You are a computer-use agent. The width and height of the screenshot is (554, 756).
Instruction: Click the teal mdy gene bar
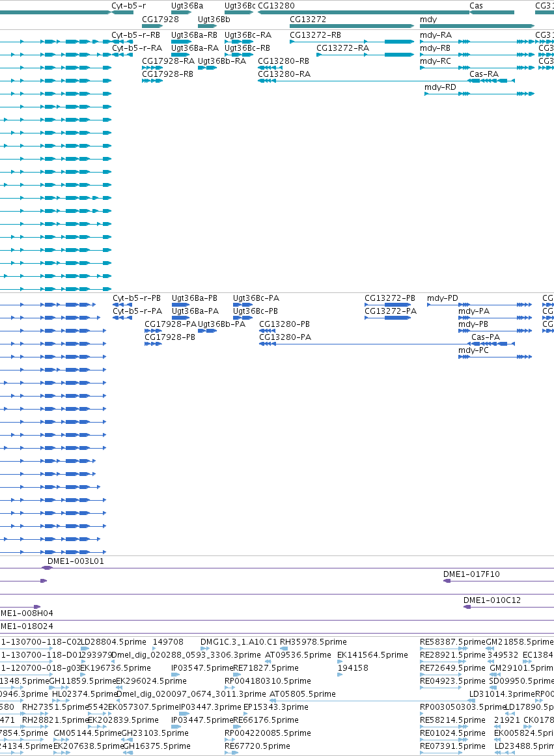pos(477,26)
